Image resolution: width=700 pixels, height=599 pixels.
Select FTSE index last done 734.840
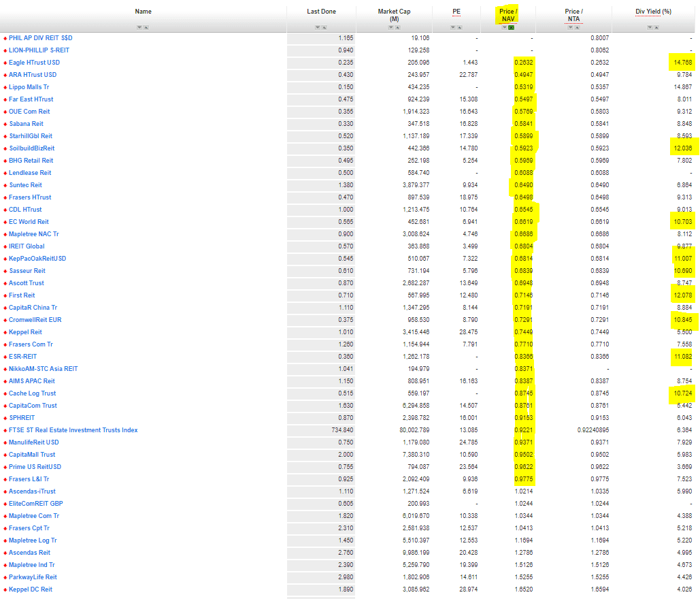click(342, 430)
